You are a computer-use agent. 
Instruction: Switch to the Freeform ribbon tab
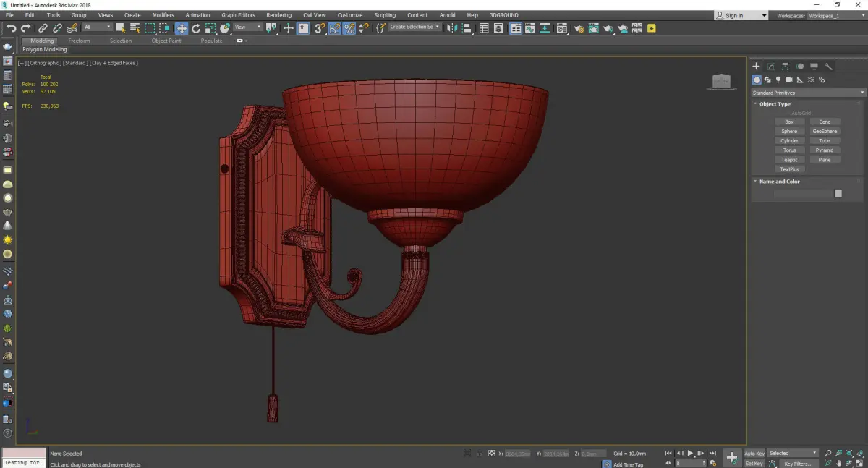point(79,41)
